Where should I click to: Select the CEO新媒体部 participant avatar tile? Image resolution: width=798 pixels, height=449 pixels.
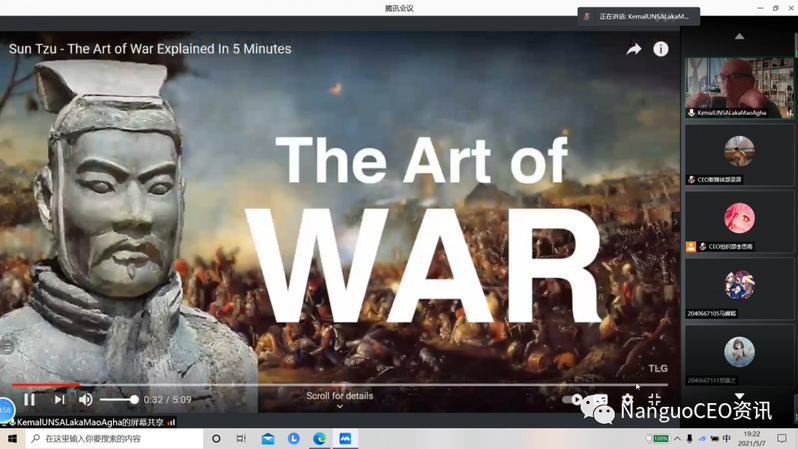tap(739, 155)
